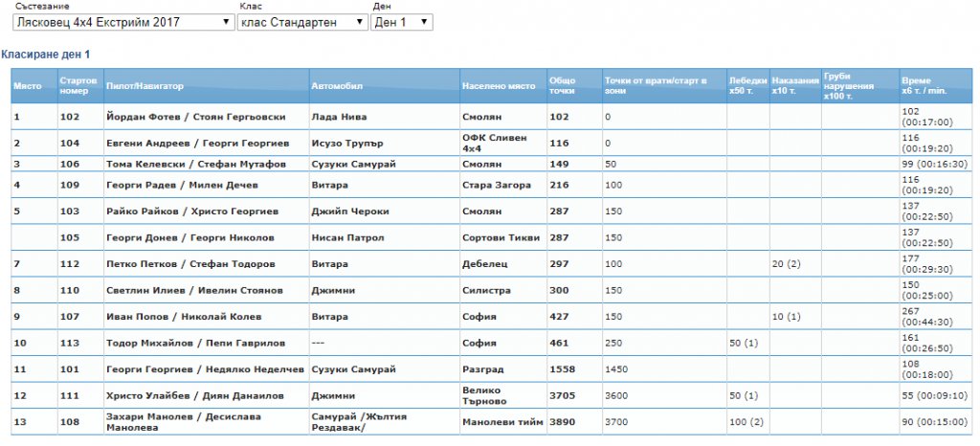Viewport: 980px width, 446px height.
Task: Open the Състезание competition dropdown
Action: [123, 22]
